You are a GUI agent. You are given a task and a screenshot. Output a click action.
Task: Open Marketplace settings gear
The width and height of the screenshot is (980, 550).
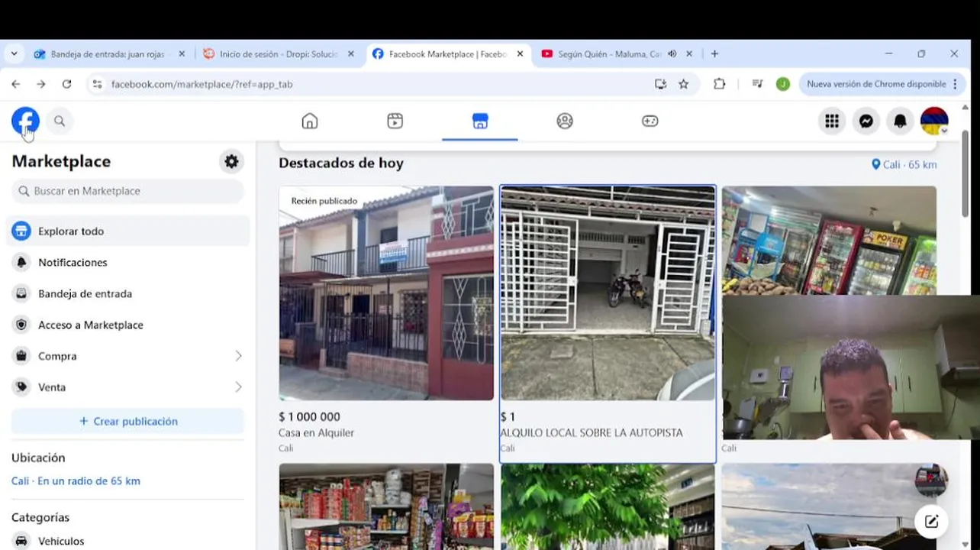[x=231, y=161]
